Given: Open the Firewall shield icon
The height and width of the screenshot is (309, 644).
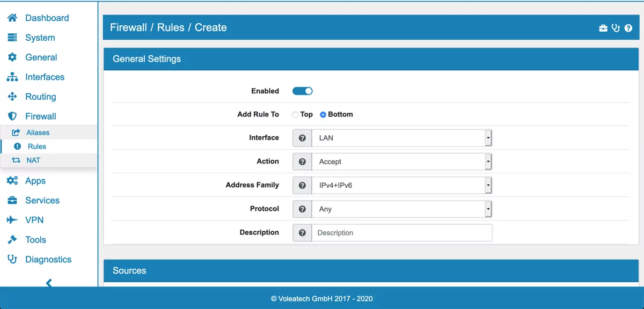Looking at the screenshot, I should (12, 116).
